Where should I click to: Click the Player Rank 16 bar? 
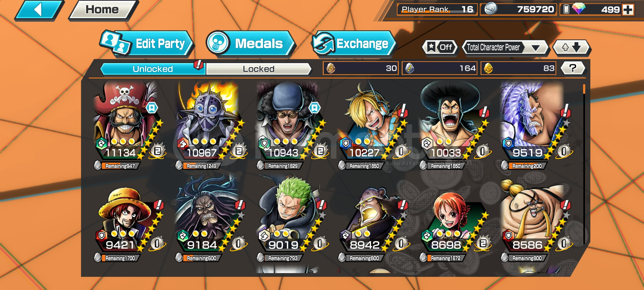(437, 9)
